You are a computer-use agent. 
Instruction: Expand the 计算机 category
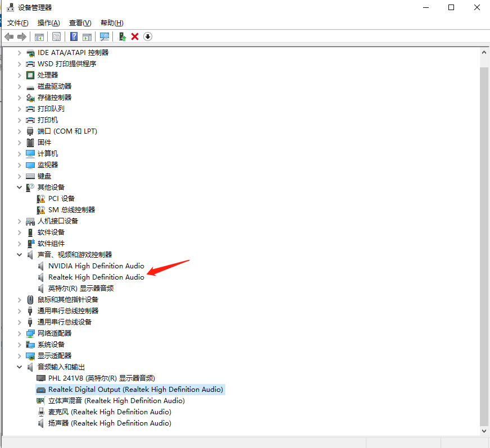click(x=19, y=154)
